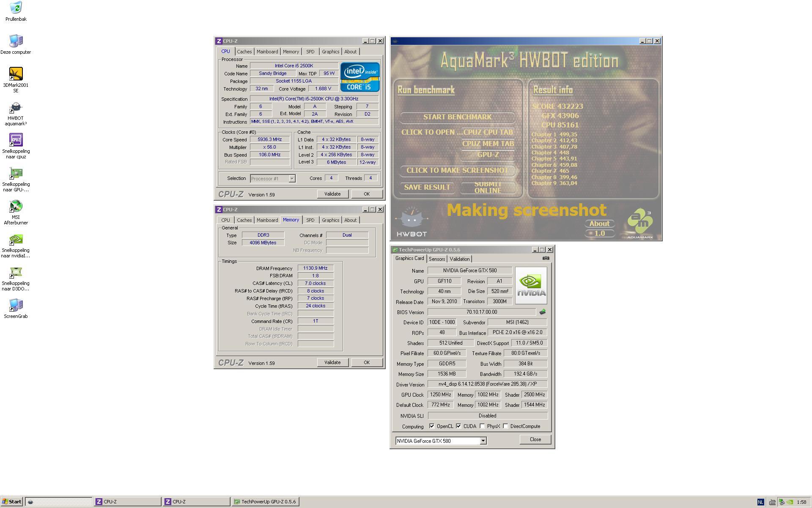Image resolution: width=812 pixels, height=508 pixels.
Task: Click the HWBOT logo in AquaMark window
Action: pos(411,222)
